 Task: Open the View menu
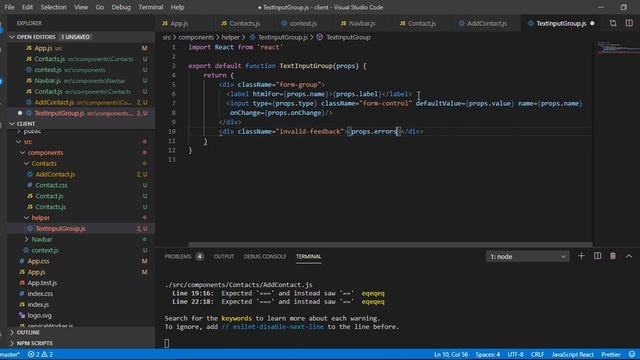pos(81,7)
